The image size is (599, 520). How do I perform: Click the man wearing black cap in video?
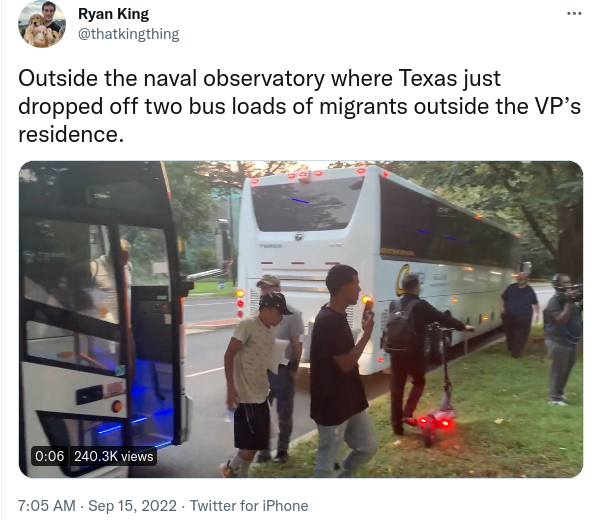click(x=254, y=384)
